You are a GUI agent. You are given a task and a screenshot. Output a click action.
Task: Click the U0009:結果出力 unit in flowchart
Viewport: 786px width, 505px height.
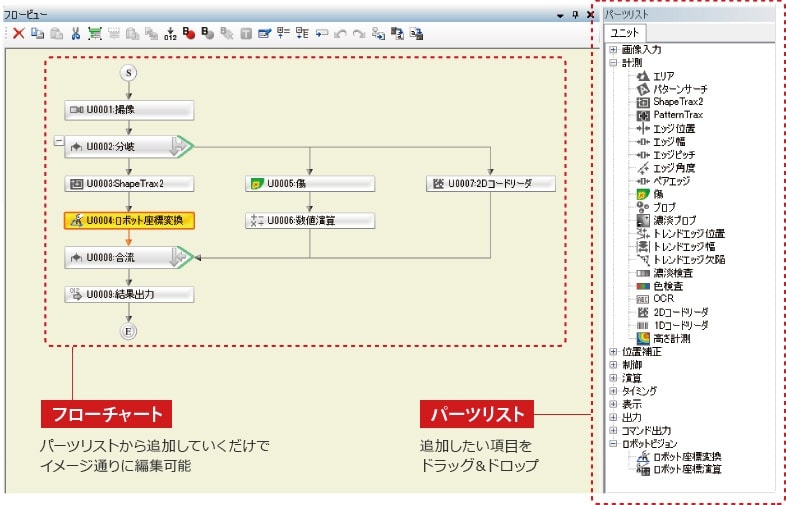pyautogui.click(x=128, y=294)
